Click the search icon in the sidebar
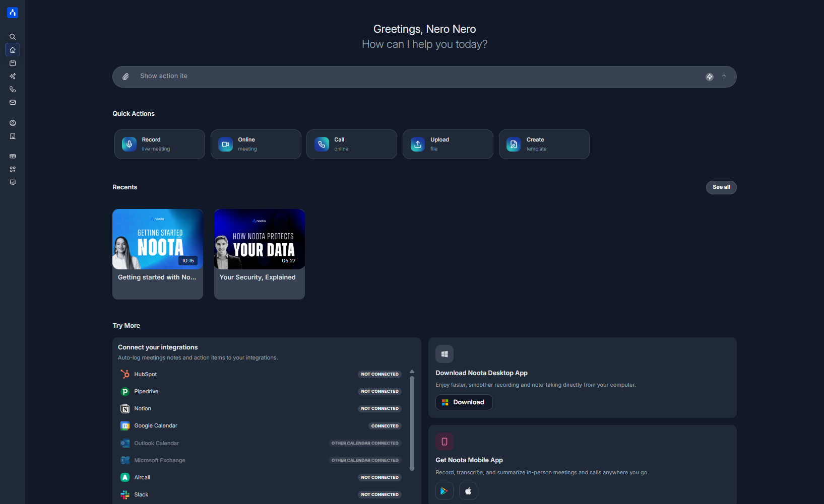 pos(13,37)
